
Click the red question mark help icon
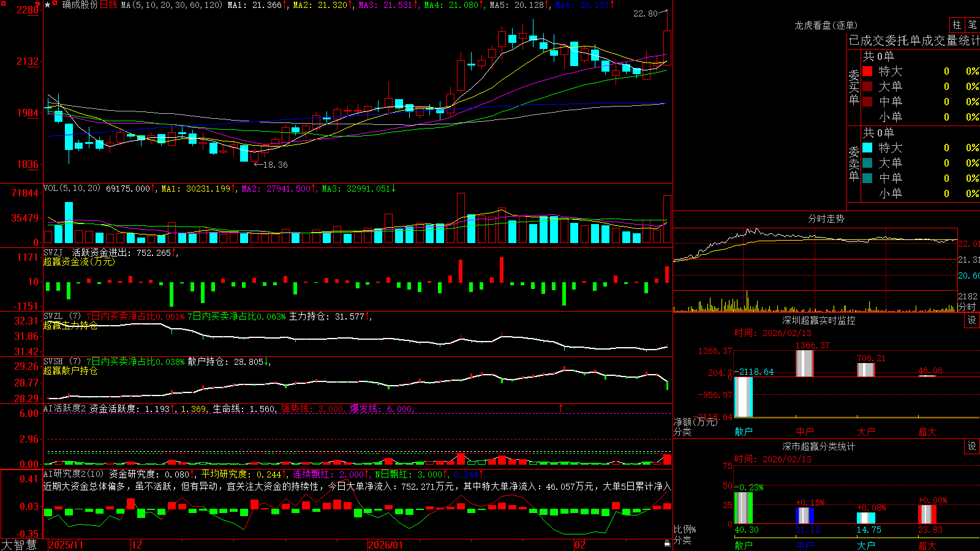(x=37, y=5)
